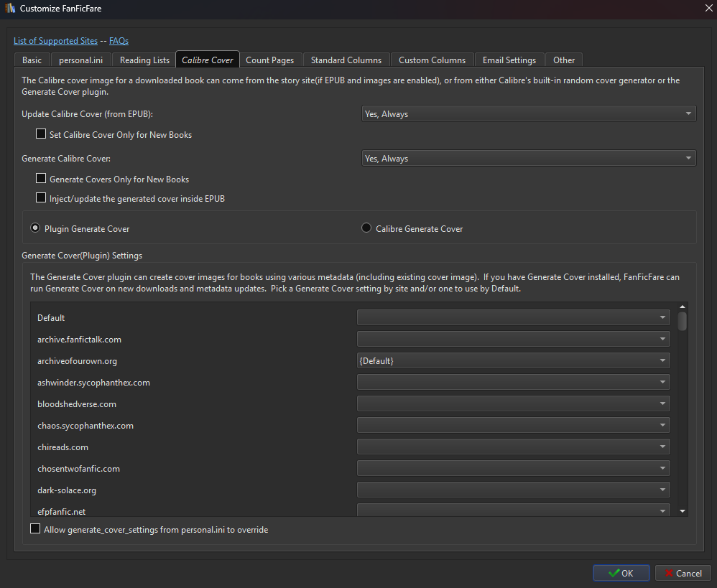Open the personal.ini tab
Viewport: 717px width, 588px height.
tap(80, 60)
